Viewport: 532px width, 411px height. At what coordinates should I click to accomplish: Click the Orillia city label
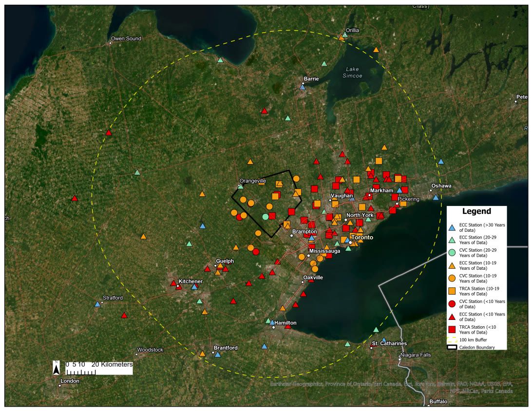[x=352, y=30]
